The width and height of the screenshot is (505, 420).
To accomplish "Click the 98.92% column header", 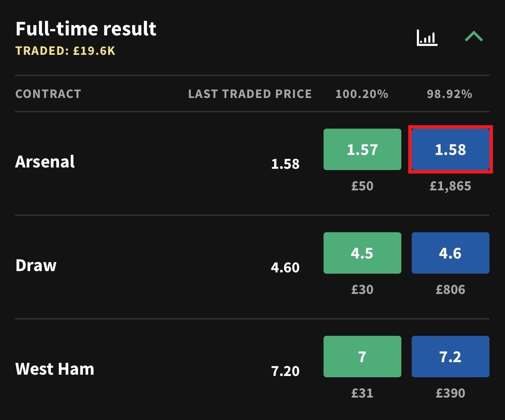I will 449,94.
